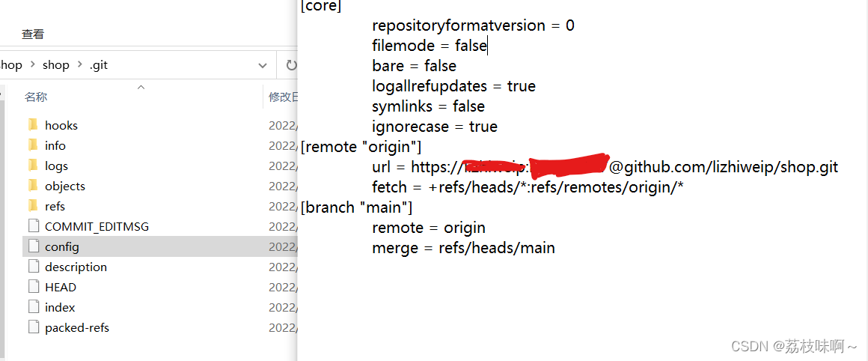Click the HEAD file icon
The image size is (868, 361).
point(34,287)
